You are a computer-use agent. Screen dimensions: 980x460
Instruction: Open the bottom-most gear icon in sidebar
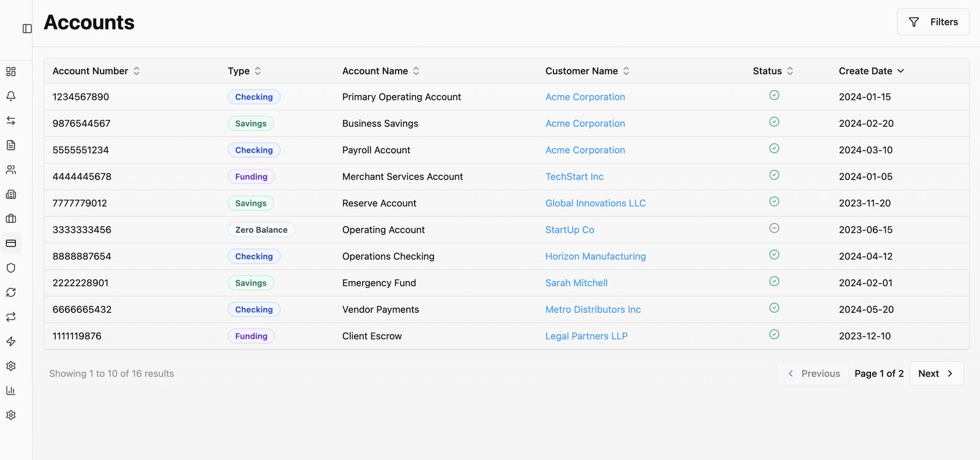(11, 415)
